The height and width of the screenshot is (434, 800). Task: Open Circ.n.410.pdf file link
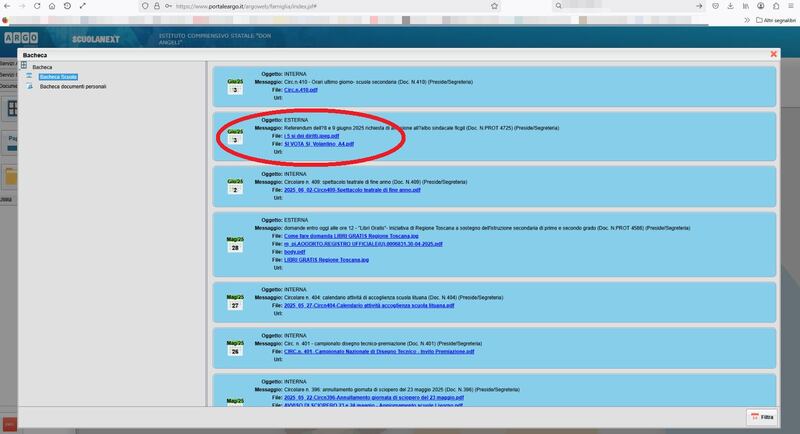click(301, 90)
